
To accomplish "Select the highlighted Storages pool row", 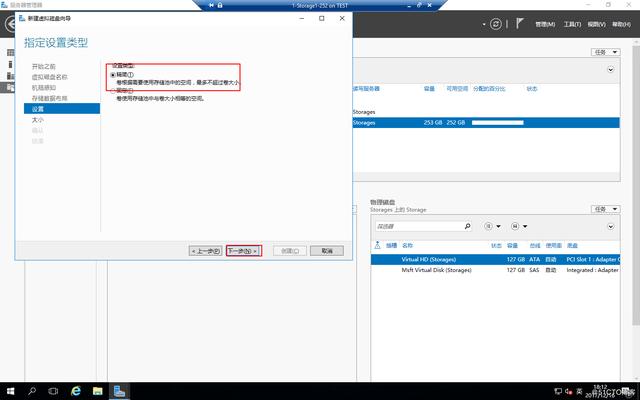I will point(486,122).
